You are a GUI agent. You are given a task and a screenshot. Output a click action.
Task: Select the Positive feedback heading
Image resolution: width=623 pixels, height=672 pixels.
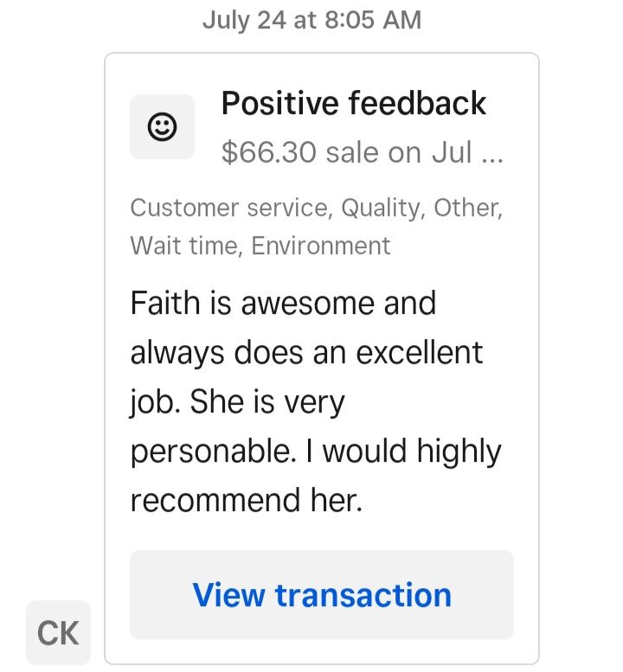pyautogui.click(x=353, y=103)
